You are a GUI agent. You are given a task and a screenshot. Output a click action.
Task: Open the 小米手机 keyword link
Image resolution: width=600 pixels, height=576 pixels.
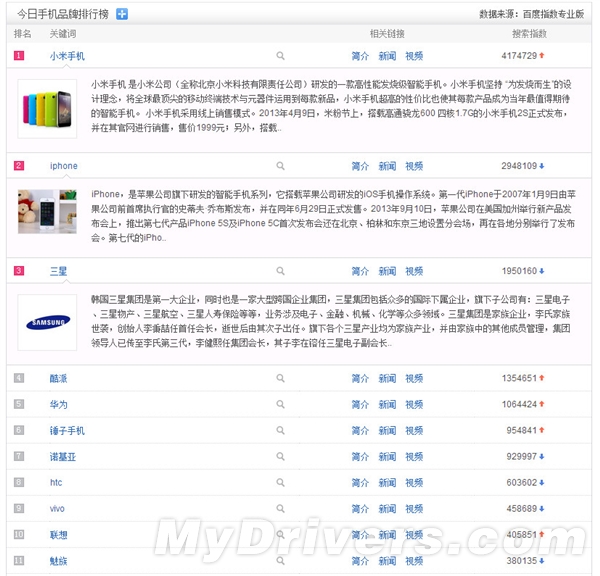click(x=67, y=56)
